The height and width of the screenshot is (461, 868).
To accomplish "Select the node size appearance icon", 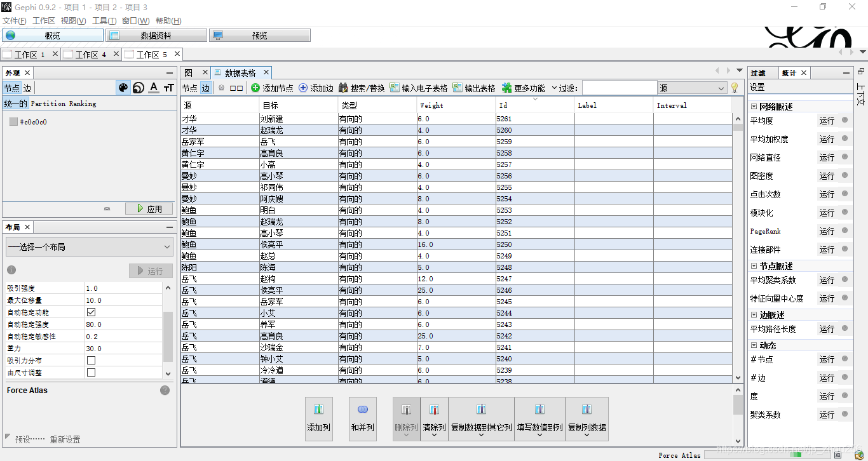I will 139,88.
